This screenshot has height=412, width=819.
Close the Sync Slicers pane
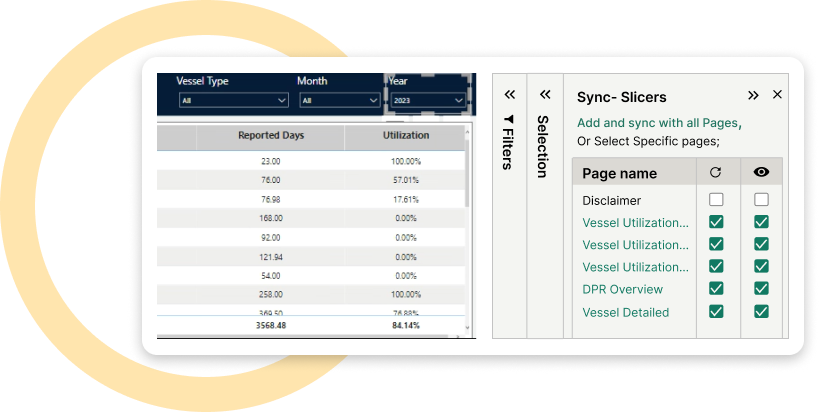point(777,95)
